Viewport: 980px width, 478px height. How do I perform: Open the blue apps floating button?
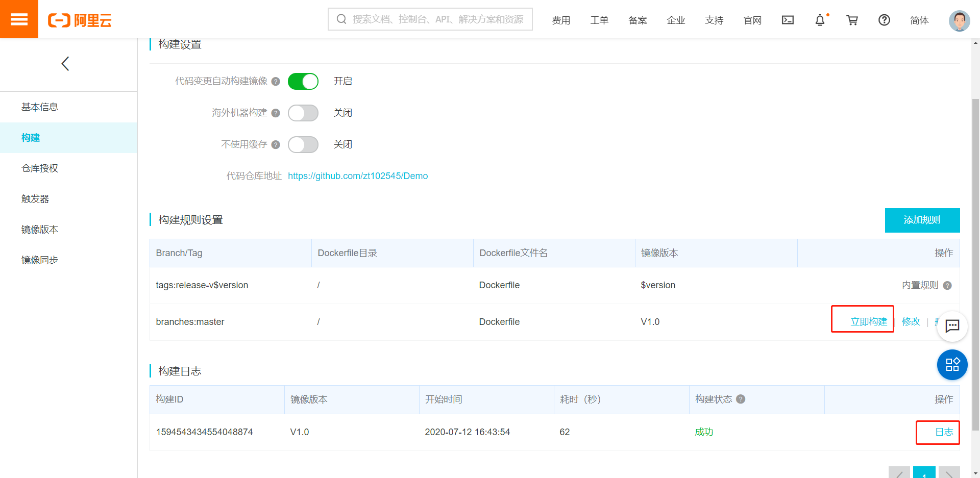click(952, 364)
